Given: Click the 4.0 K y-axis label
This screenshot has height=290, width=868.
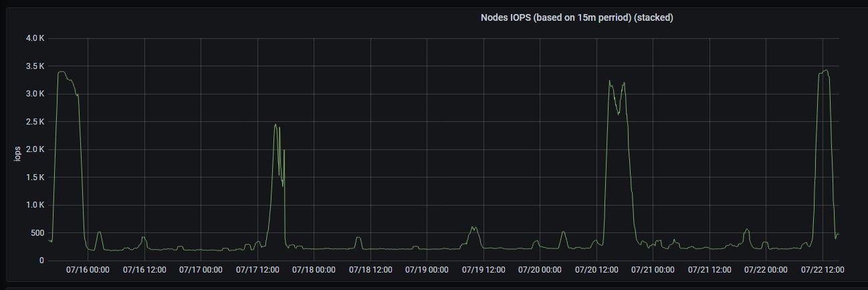Looking at the screenshot, I should pyautogui.click(x=35, y=38).
